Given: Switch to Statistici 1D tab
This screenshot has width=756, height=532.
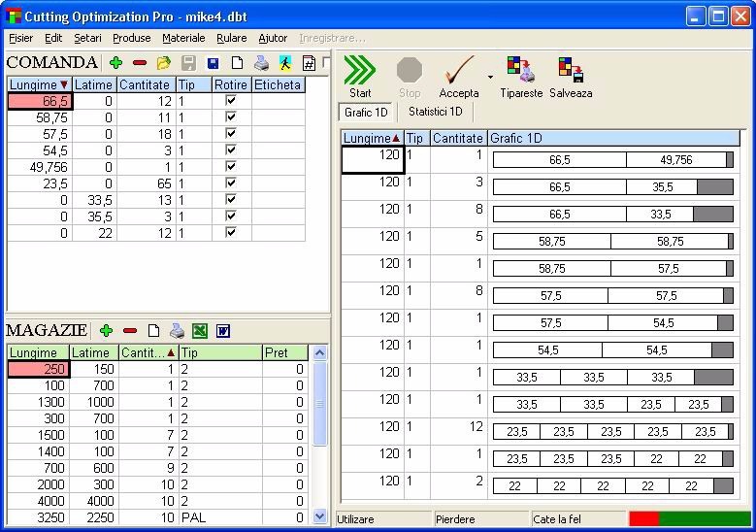Looking at the screenshot, I should tap(436, 112).
